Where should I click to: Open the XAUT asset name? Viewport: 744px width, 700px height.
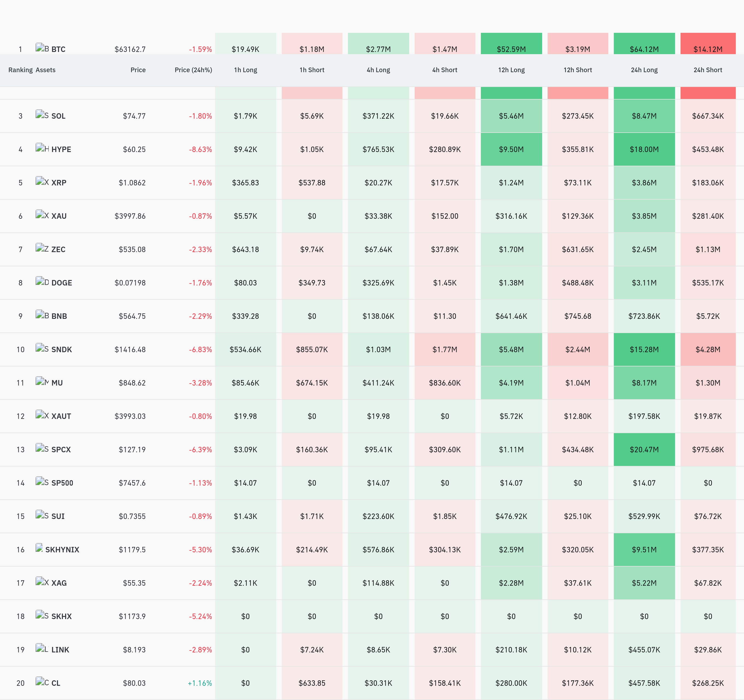point(61,416)
